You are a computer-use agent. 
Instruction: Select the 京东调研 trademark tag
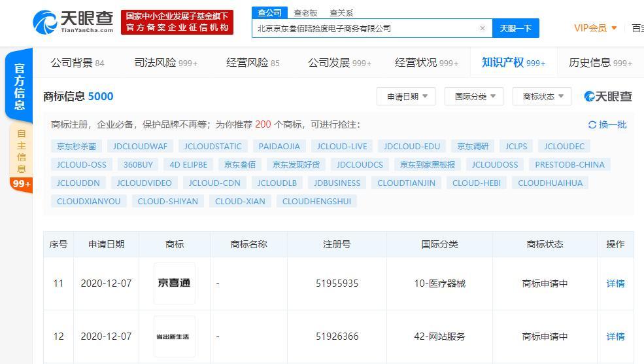pos(473,146)
